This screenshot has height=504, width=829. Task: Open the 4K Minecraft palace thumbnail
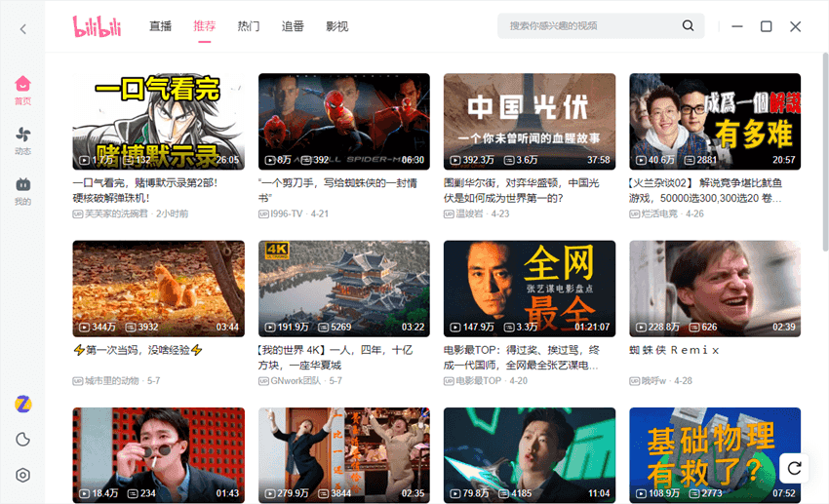click(x=344, y=289)
